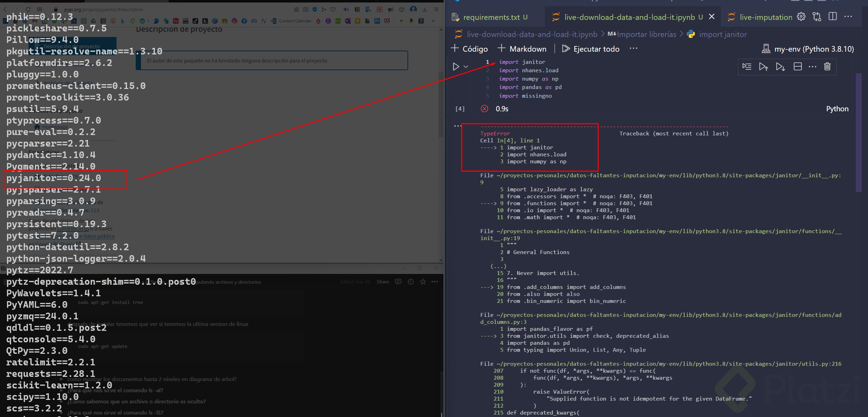
Task: Expand the run cell options chevron
Action: click(466, 66)
